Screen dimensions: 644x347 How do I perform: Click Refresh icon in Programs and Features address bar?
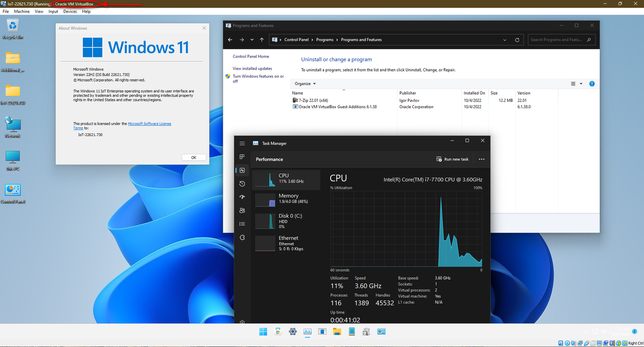click(517, 40)
